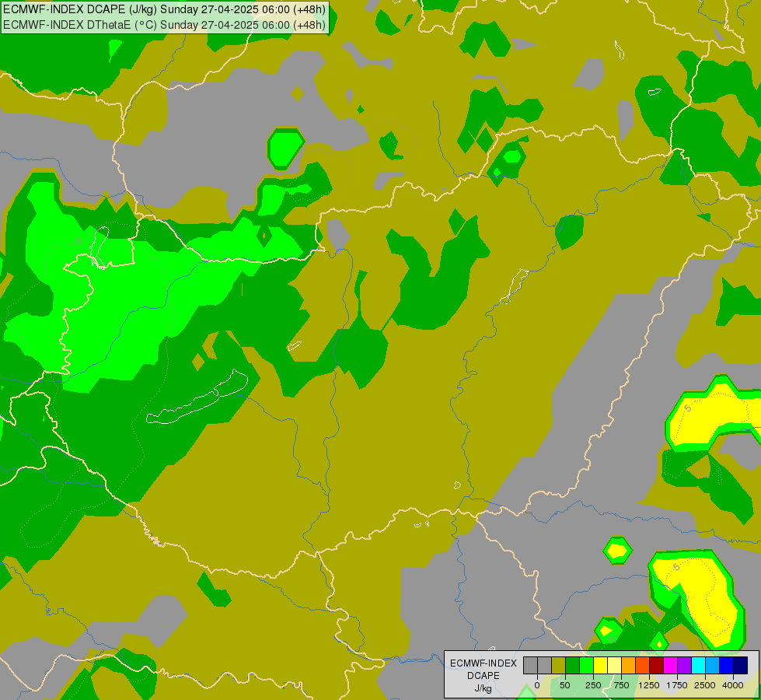
Task: Click the navy legend swatch
Action: coord(741,665)
